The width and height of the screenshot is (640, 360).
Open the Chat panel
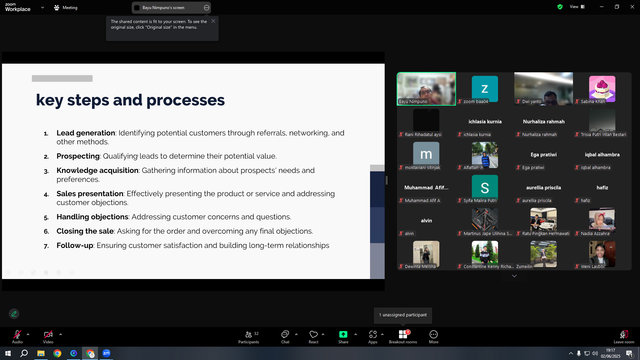285,337
